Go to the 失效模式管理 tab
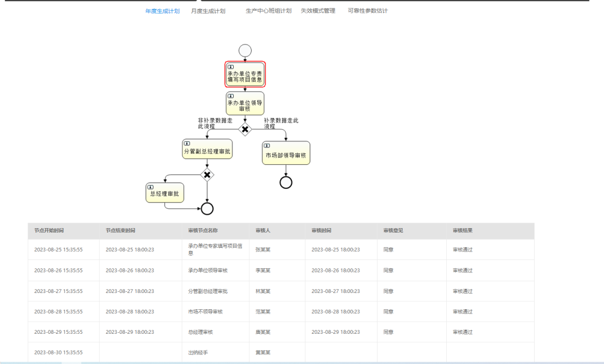The height and width of the screenshot is (364, 604). pos(318,11)
